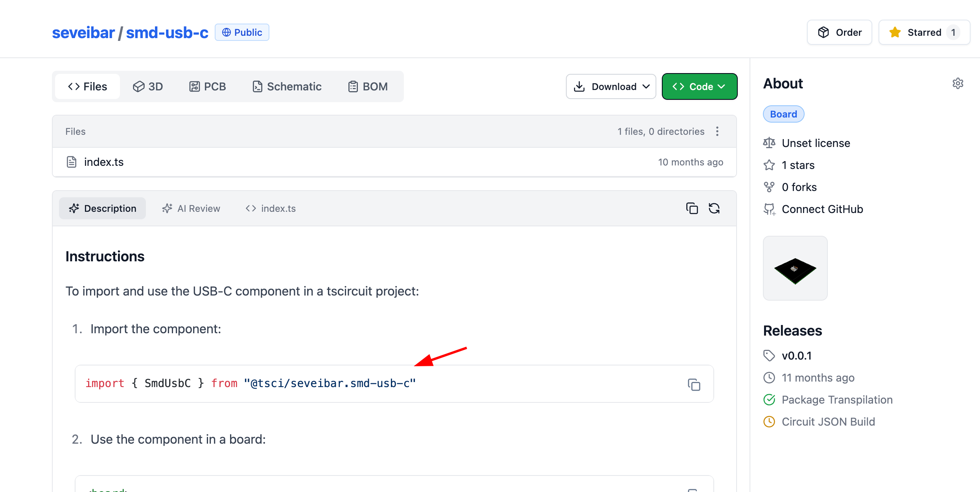This screenshot has width=980, height=492.
Task: Copy the import code snippet
Action: (694, 384)
